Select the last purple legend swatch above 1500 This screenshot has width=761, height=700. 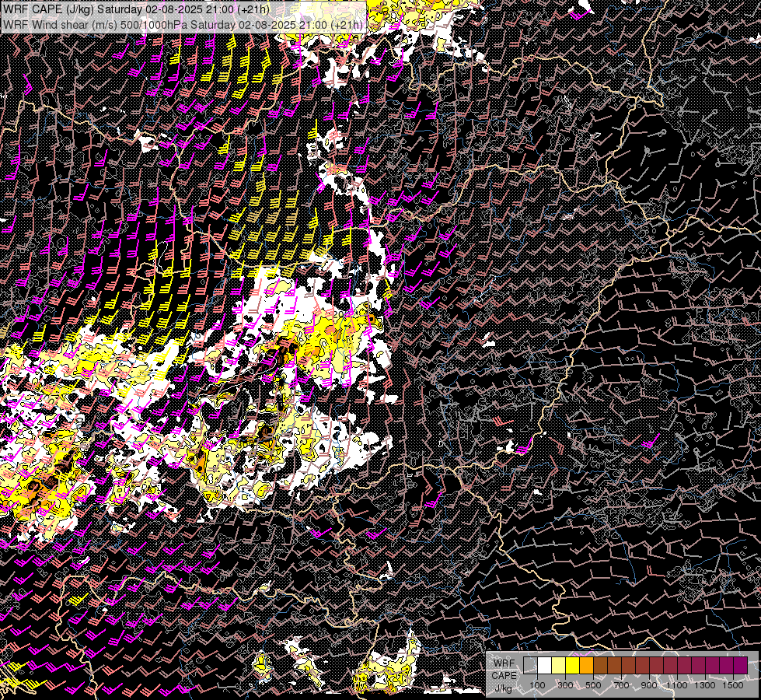pyautogui.click(x=741, y=665)
